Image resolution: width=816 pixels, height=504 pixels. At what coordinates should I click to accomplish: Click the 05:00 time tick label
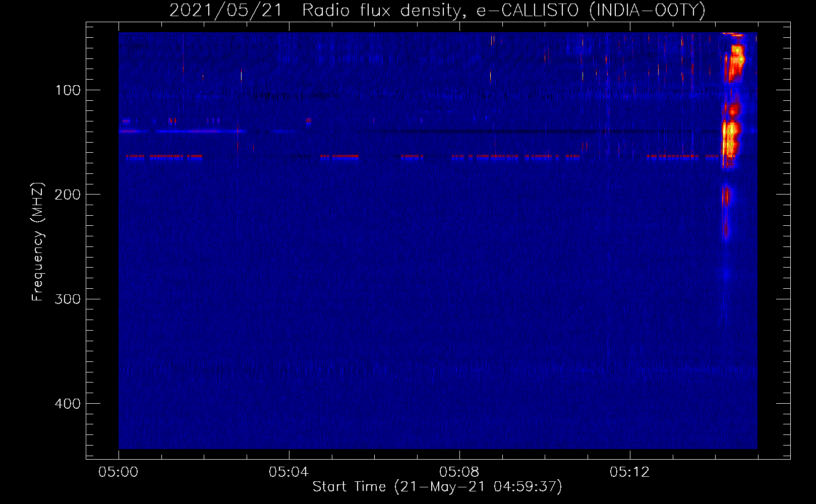(119, 472)
